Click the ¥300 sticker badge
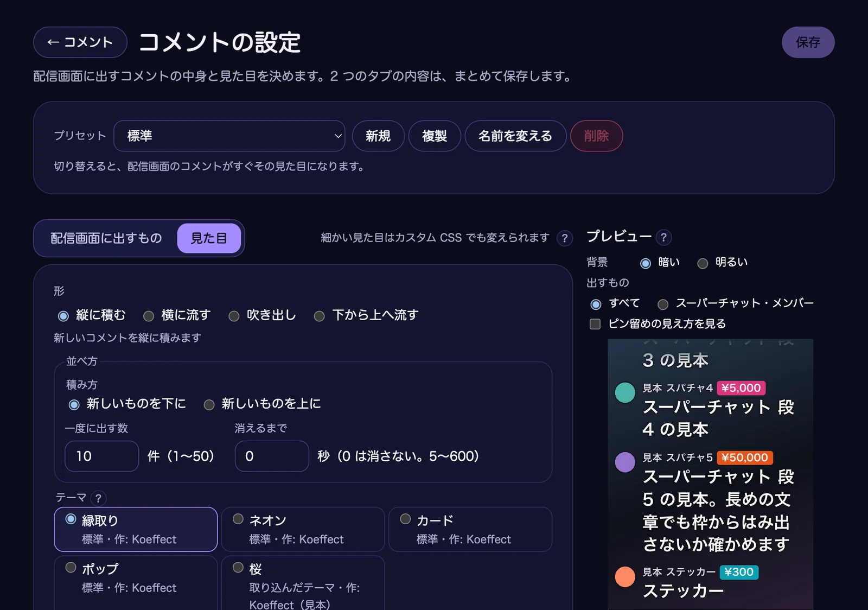This screenshot has width=868, height=610. coord(739,572)
